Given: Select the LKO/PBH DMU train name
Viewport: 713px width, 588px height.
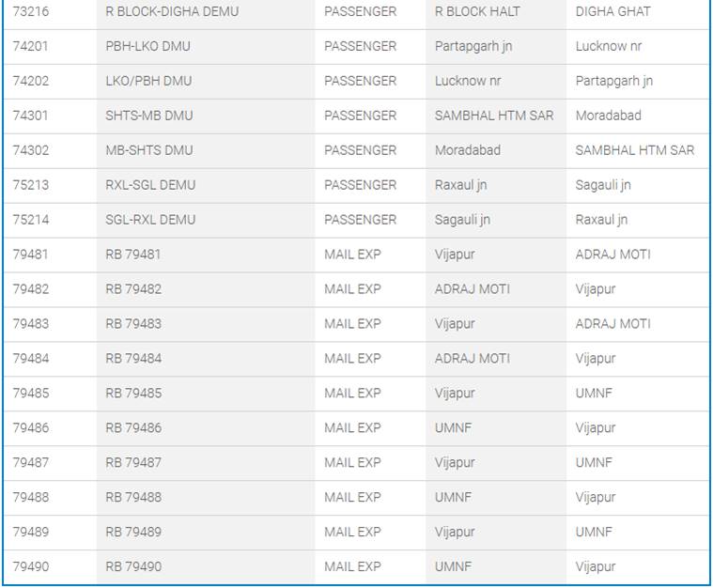Looking at the screenshot, I should [148, 81].
